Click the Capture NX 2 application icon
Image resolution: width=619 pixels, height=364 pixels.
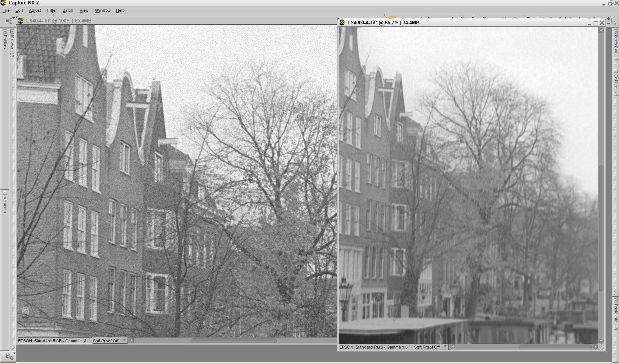coord(4,3)
